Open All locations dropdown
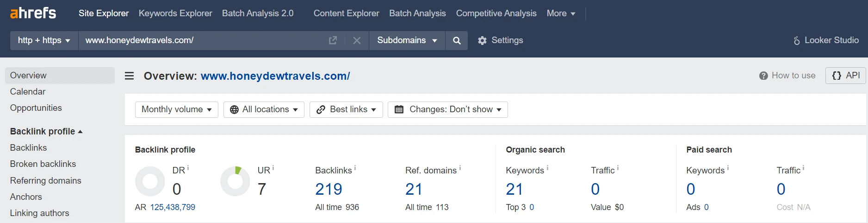This screenshot has height=223, width=868. [264, 109]
